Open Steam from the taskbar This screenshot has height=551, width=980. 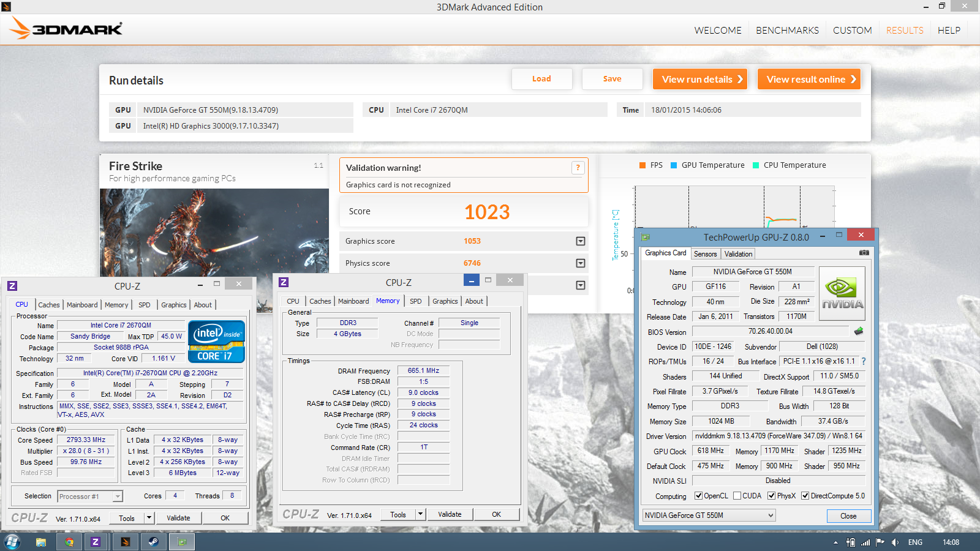153,542
